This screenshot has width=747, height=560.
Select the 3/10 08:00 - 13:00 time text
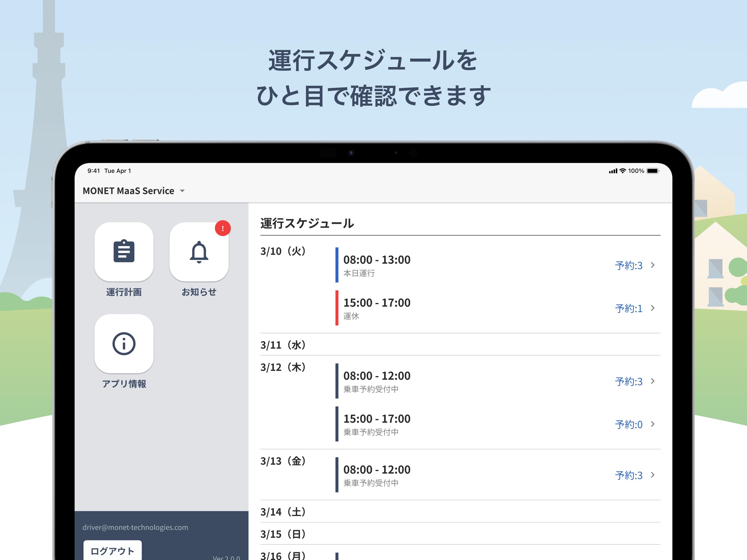[x=377, y=260]
